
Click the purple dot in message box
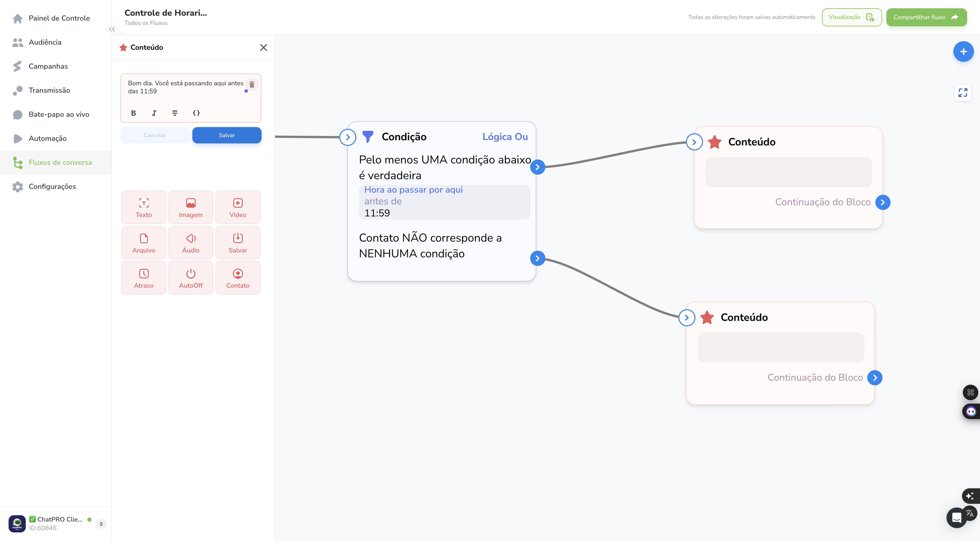coord(246,91)
